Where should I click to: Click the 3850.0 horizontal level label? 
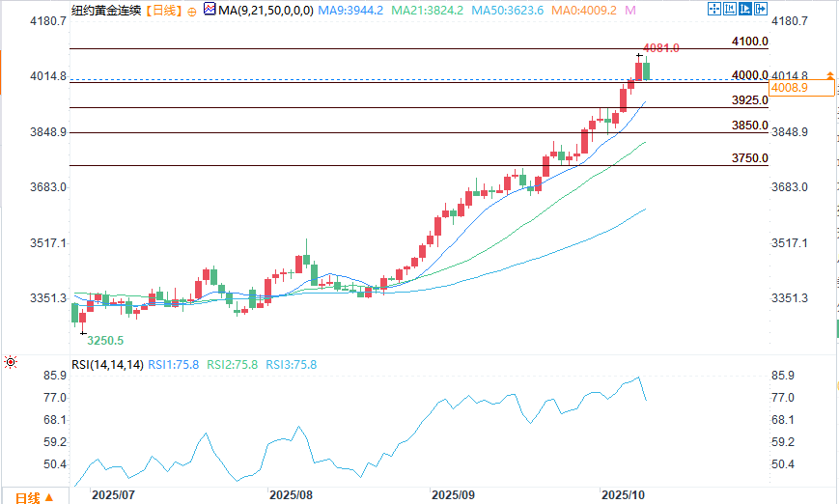tap(749, 126)
